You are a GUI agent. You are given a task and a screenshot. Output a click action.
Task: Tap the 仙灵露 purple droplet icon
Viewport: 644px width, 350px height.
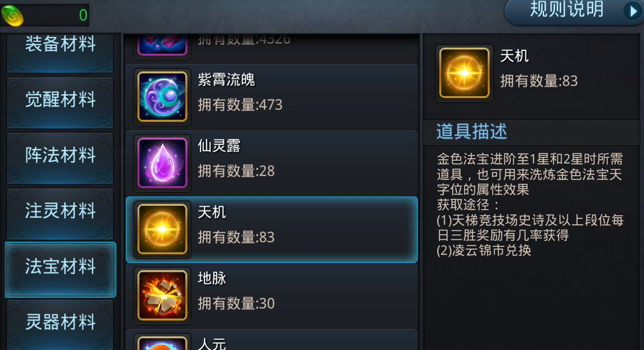[x=162, y=163]
